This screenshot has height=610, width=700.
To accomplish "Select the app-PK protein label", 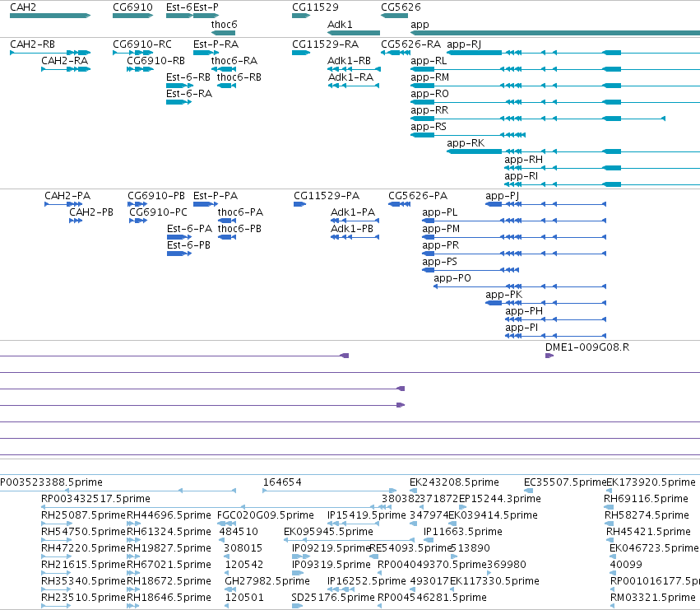I will point(504,296).
